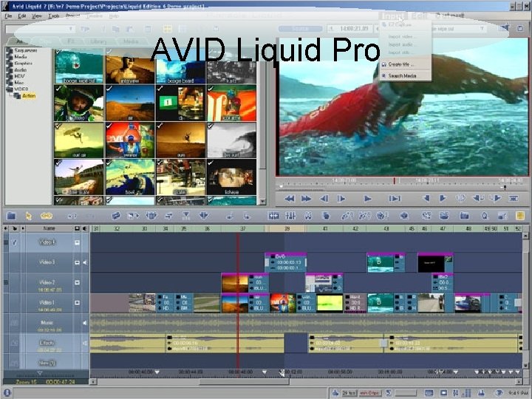Click the timeline horizontal scrollbar thumb
The image size is (532, 399).
click(244, 382)
